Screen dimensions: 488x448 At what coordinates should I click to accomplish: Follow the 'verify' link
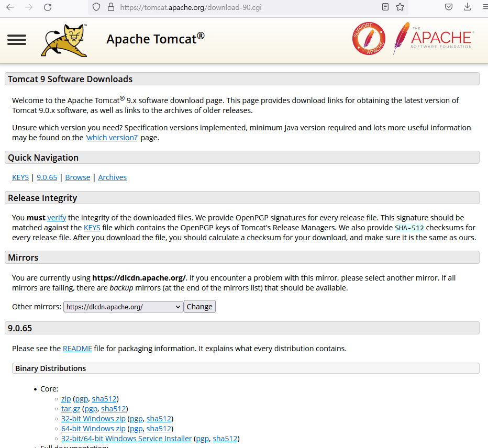click(57, 218)
